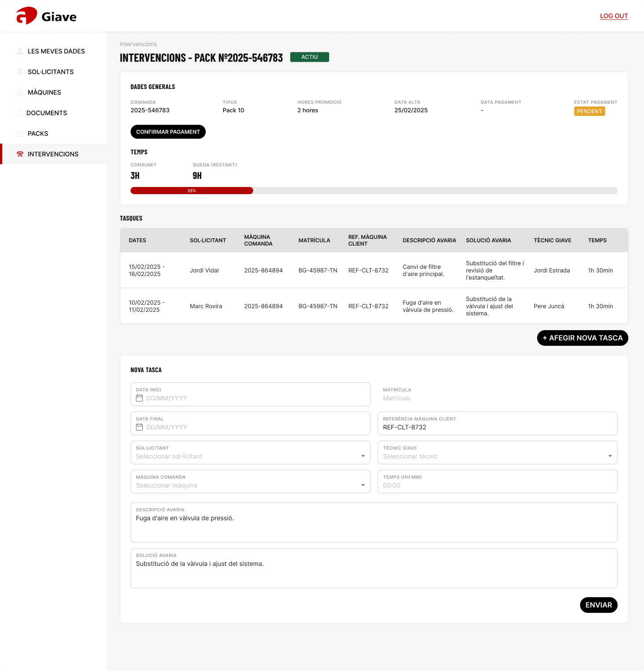Click the box icon beside Packs

pyautogui.click(x=20, y=133)
